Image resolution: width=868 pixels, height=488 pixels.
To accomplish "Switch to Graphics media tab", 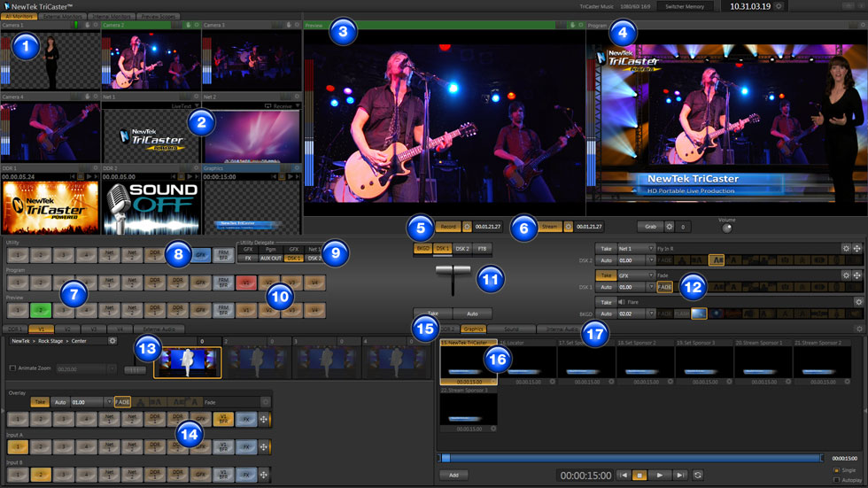I will 473,329.
